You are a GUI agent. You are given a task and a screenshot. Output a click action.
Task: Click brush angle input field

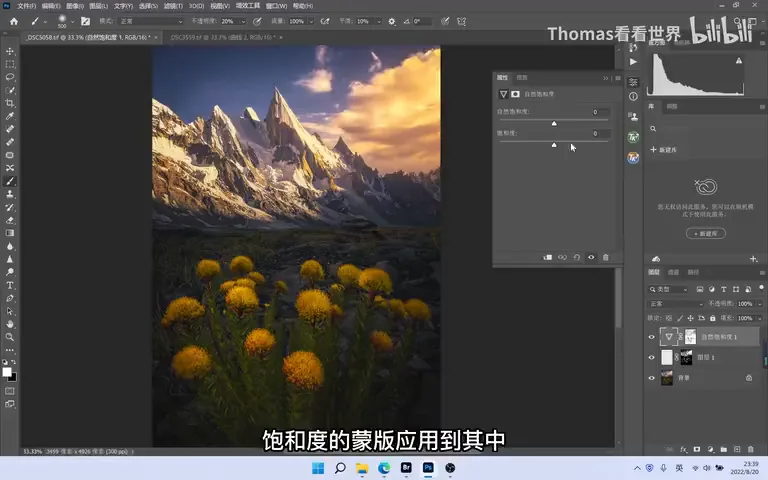click(x=421, y=22)
